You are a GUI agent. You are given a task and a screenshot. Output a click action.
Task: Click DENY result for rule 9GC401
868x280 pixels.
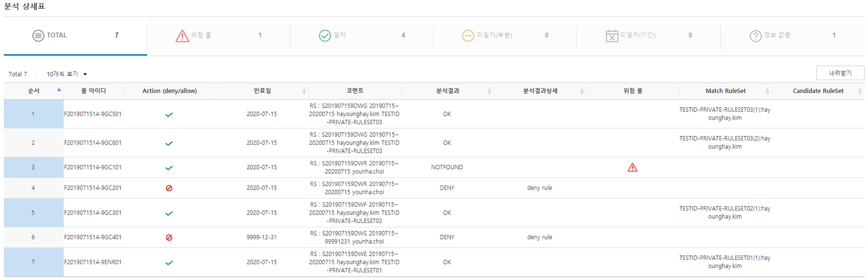447,237
